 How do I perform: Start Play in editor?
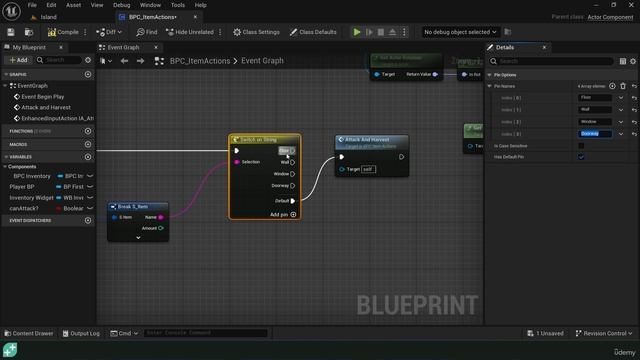(x=357, y=32)
